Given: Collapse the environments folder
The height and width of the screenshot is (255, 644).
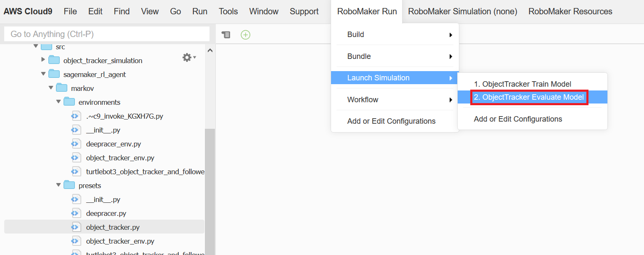Looking at the screenshot, I should click(58, 102).
